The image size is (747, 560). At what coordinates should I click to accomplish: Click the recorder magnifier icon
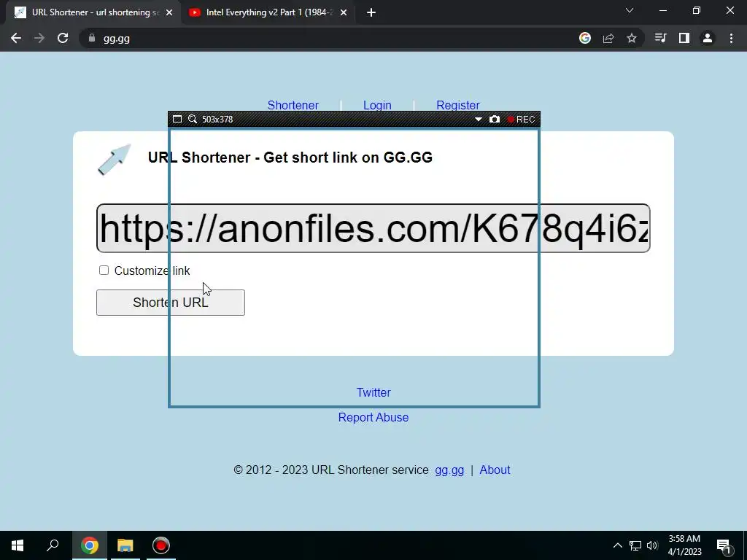193,119
